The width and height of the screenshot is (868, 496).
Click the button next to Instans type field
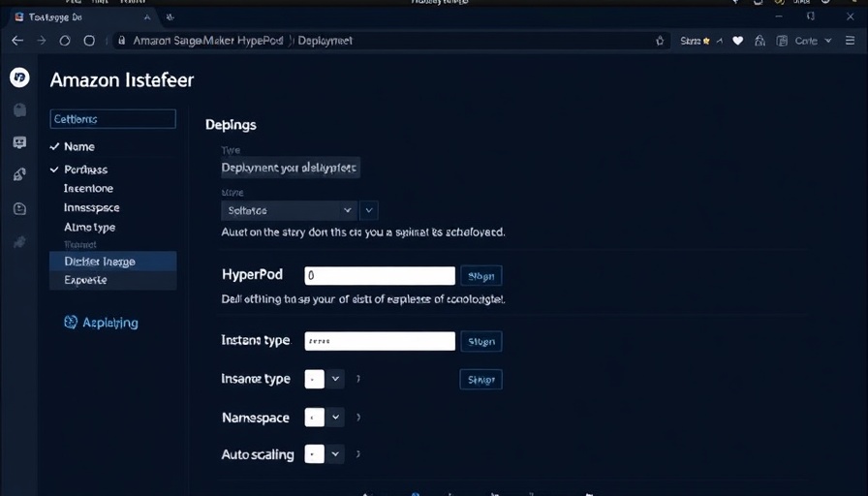click(x=481, y=342)
